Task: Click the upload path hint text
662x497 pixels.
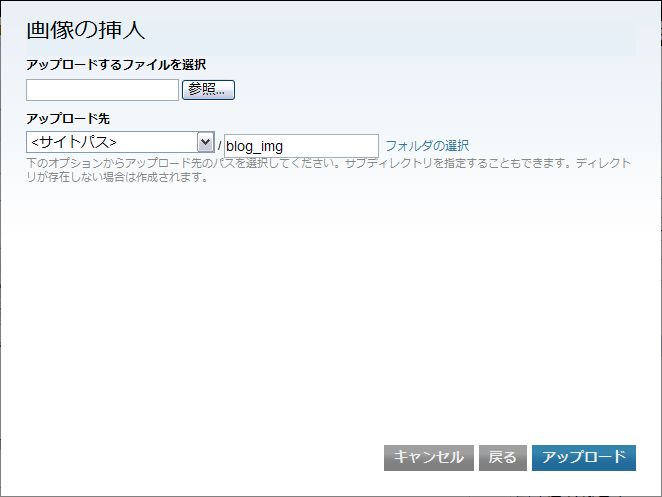Action: pyautogui.click(x=328, y=170)
